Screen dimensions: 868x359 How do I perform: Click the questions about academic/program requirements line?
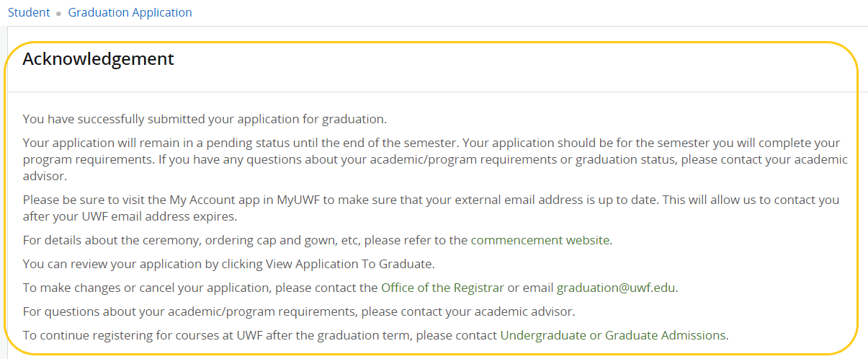coord(298,311)
